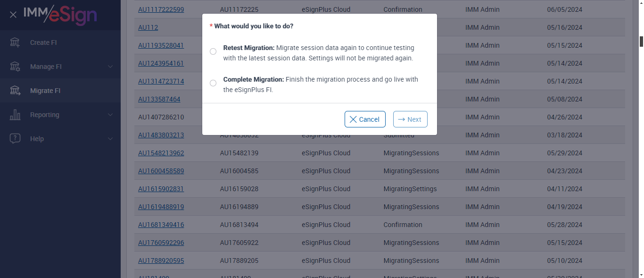Click the Migrate FI bank icon

15,91
